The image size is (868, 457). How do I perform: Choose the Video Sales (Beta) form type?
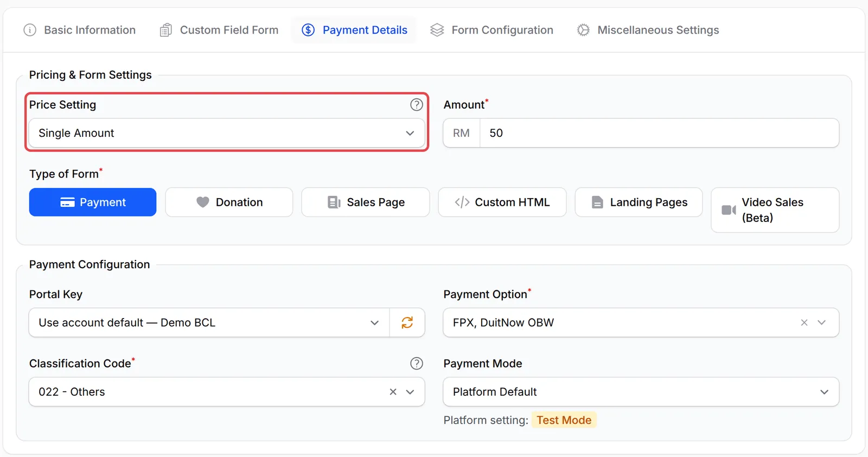775,210
